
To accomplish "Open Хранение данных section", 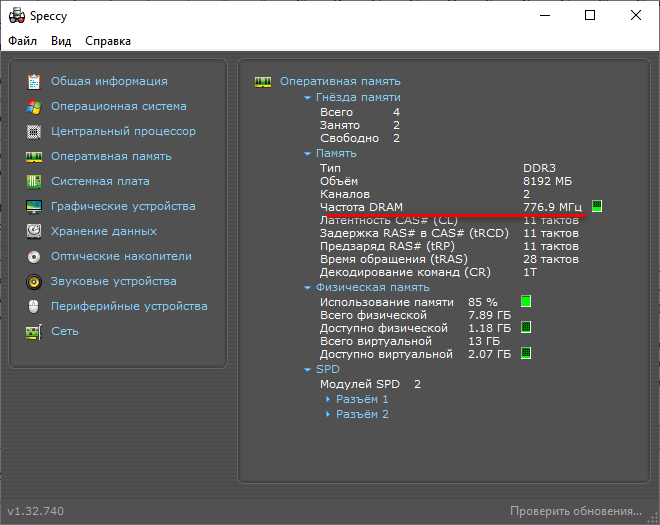I will [104, 231].
